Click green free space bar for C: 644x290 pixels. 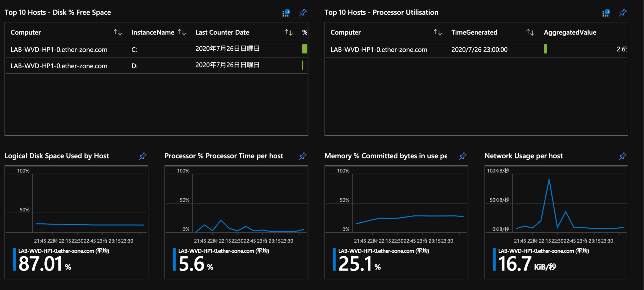pyautogui.click(x=304, y=49)
